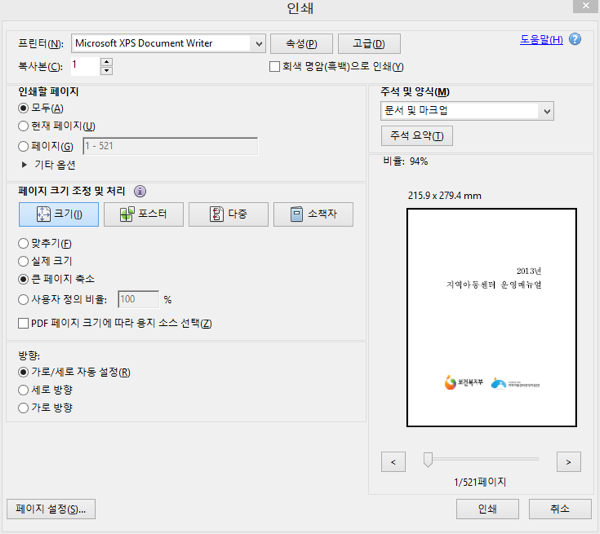Image resolution: width=600 pixels, height=534 pixels.
Task: Open printer 속성 properties button
Action: [x=302, y=44]
